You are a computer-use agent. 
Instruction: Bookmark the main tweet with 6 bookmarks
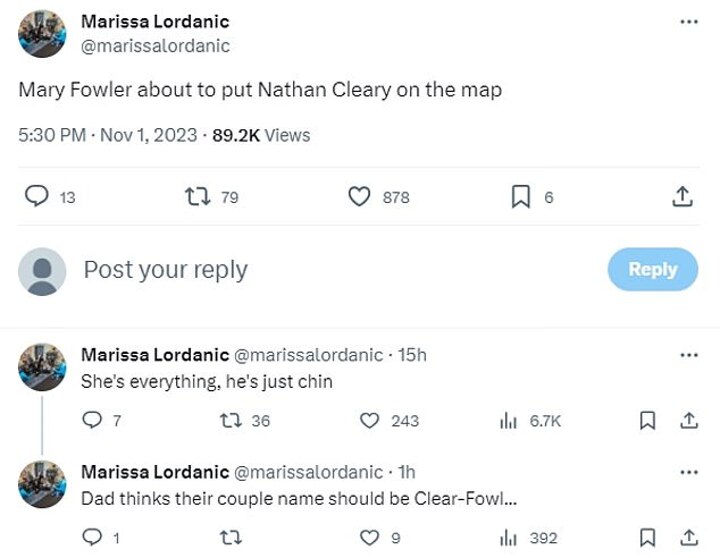click(x=520, y=197)
